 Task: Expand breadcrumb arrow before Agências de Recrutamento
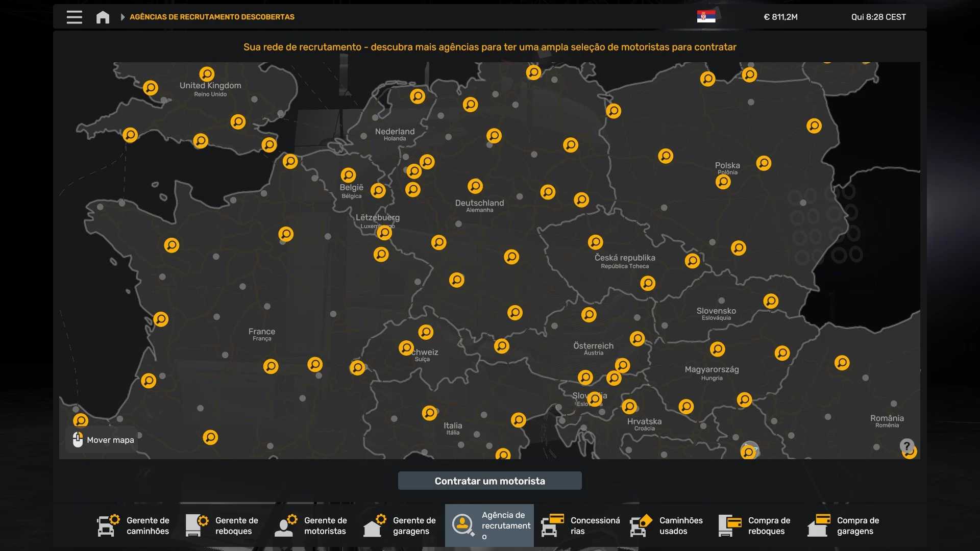tap(122, 17)
